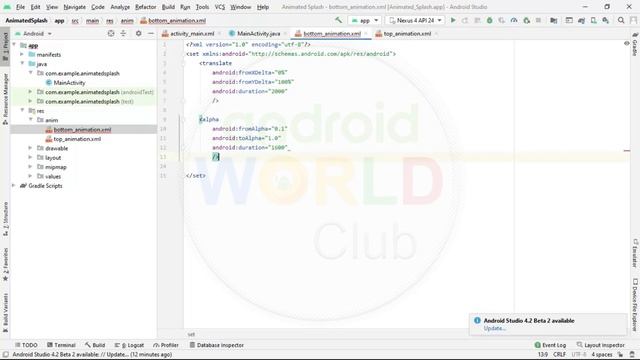640x360 pixels.
Task: Collapse the res folder
Action: coord(22,111)
